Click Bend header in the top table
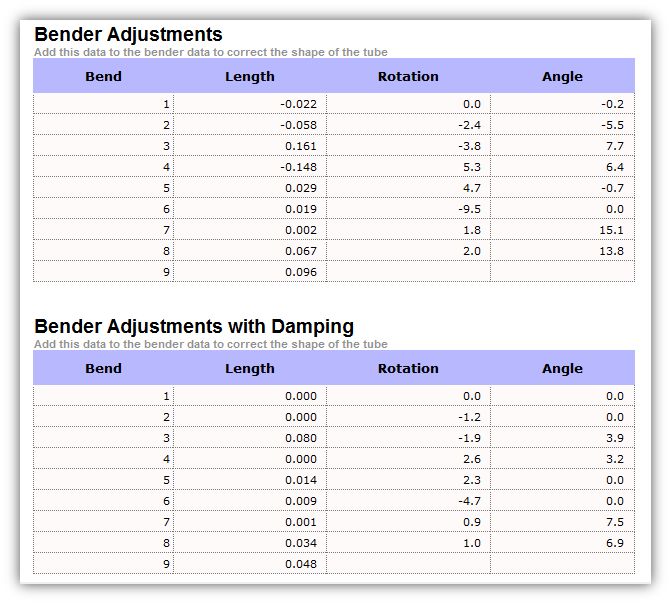 pos(103,76)
